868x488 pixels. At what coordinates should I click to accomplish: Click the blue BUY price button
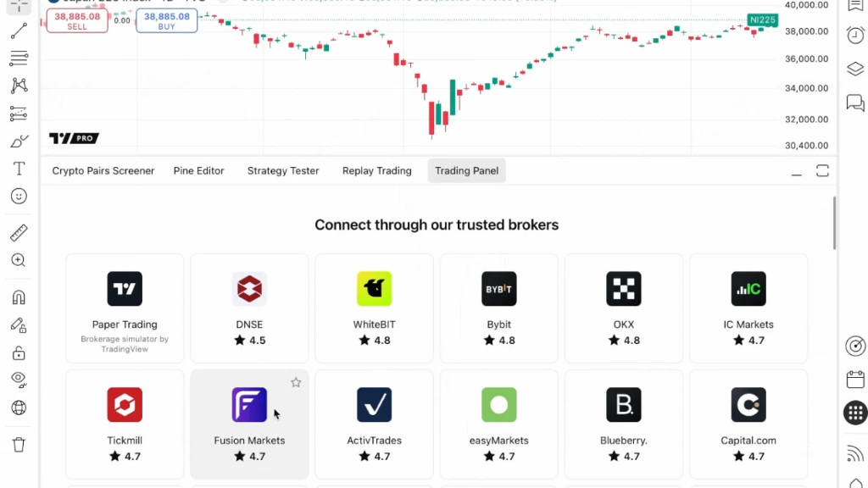pos(167,21)
